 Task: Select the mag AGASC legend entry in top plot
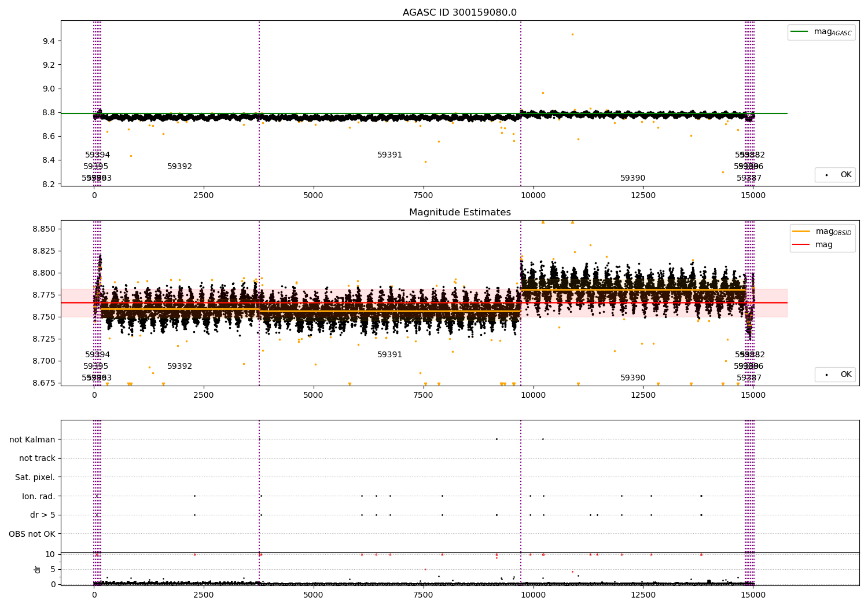click(821, 32)
